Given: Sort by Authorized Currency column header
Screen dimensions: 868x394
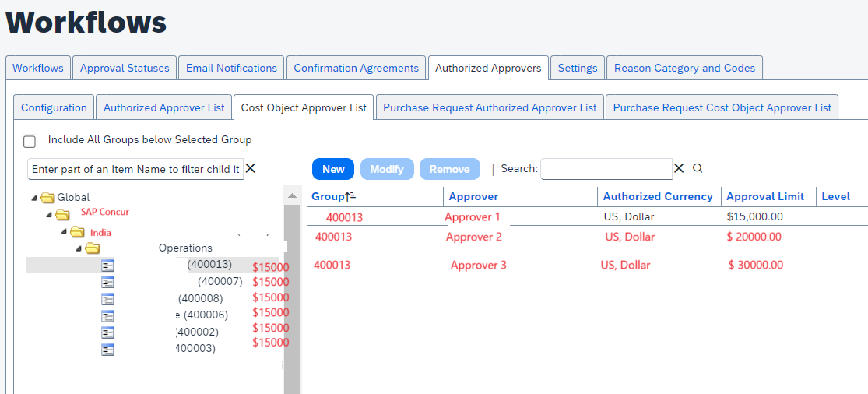Looking at the screenshot, I should (658, 196).
